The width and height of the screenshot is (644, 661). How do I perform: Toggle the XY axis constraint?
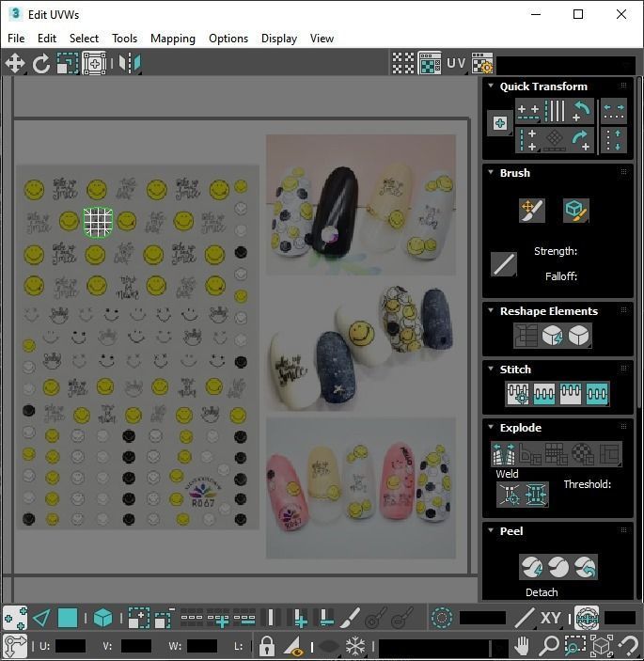click(550, 619)
